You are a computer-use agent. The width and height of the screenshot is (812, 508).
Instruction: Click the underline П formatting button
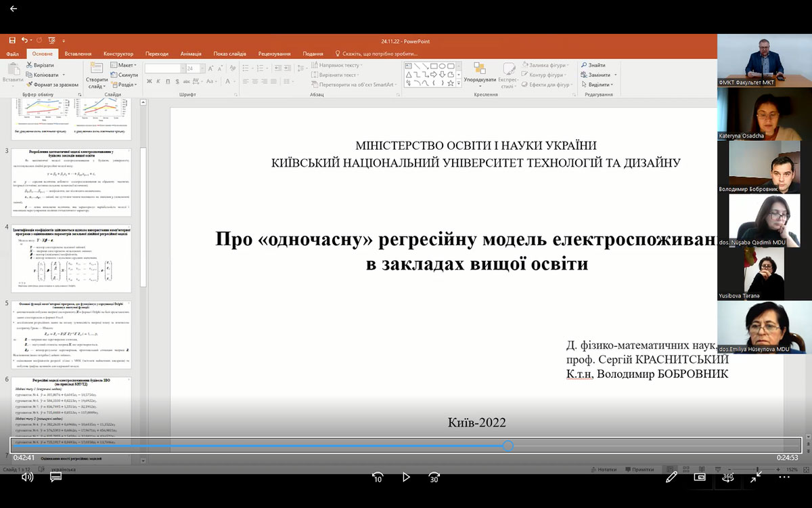167,82
